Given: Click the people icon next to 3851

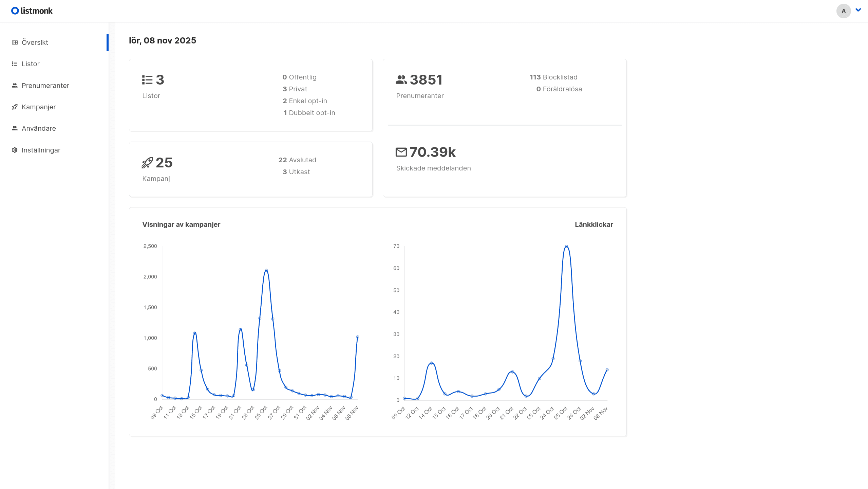Looking at the screenshot, I should pyautogui.click(x=401, y=79).
